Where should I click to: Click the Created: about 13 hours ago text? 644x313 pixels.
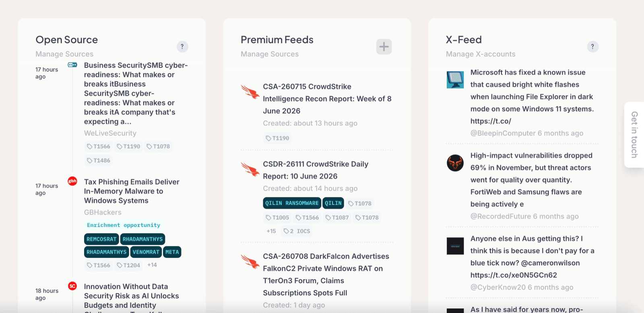[x=310, y=123]
